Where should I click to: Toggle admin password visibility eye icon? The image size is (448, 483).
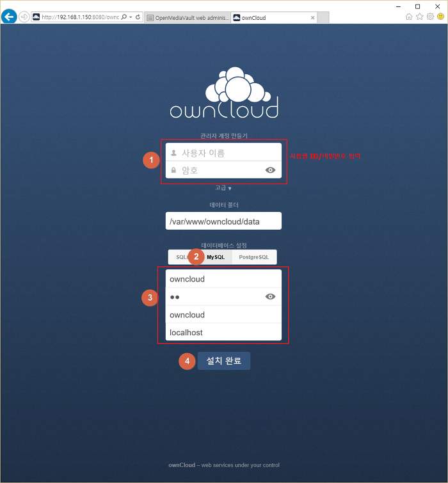tap(270, 170)
